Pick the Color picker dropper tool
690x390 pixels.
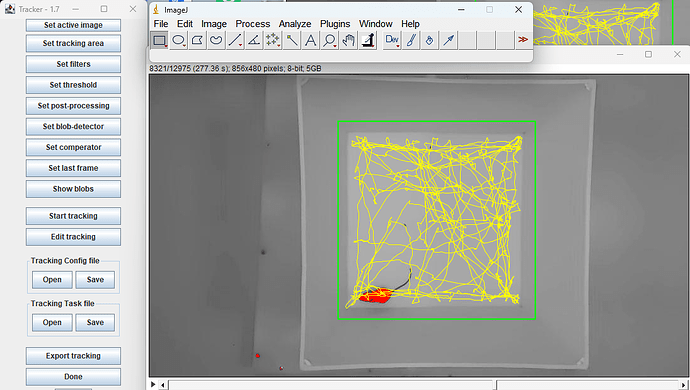pos(368,40)
